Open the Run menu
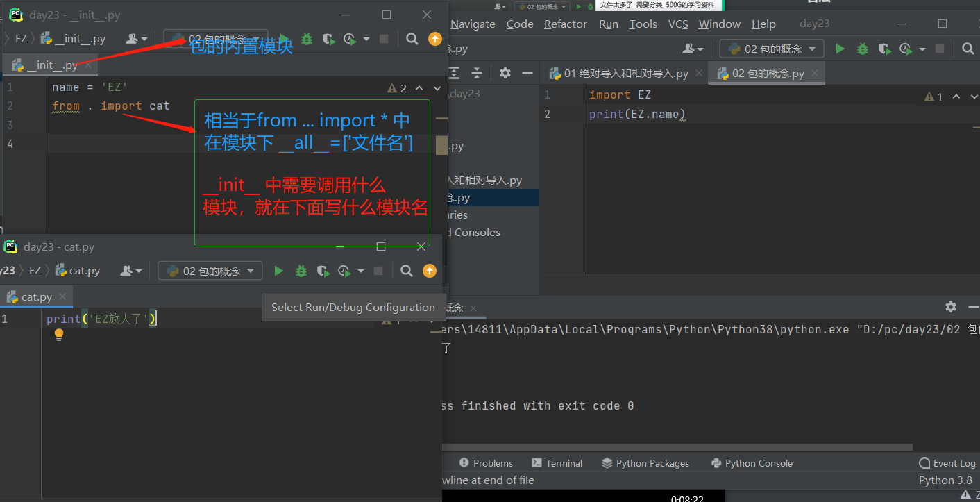The height and width of the screenshot is (502, 980). pyautogui.click(x=609, y=24)
